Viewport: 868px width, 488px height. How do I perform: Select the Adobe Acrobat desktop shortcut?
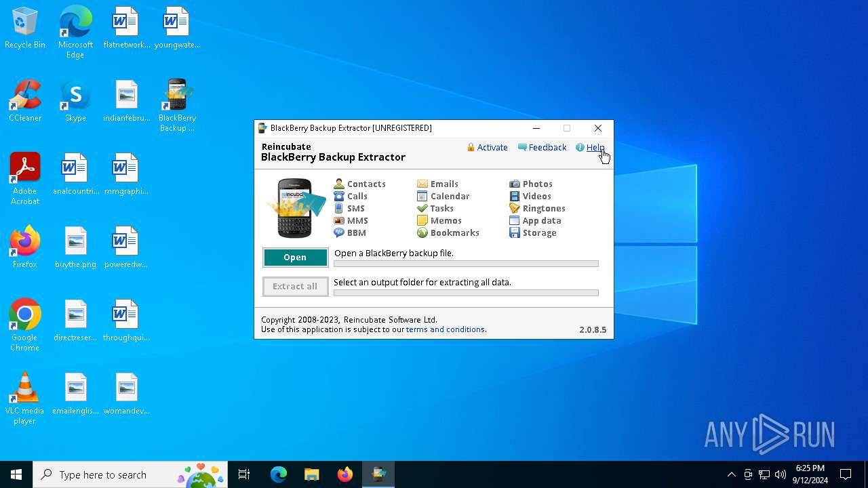point(25,179)
